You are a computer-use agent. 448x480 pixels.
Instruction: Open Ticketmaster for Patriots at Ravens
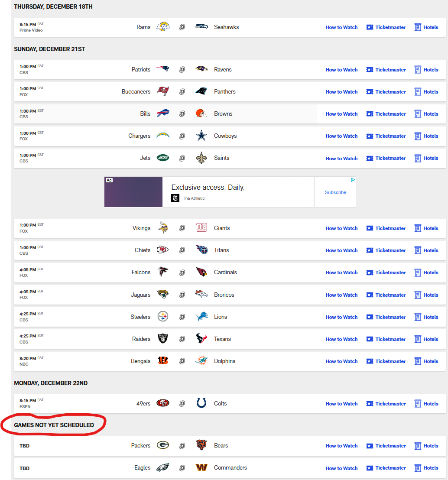coord(390,70)
